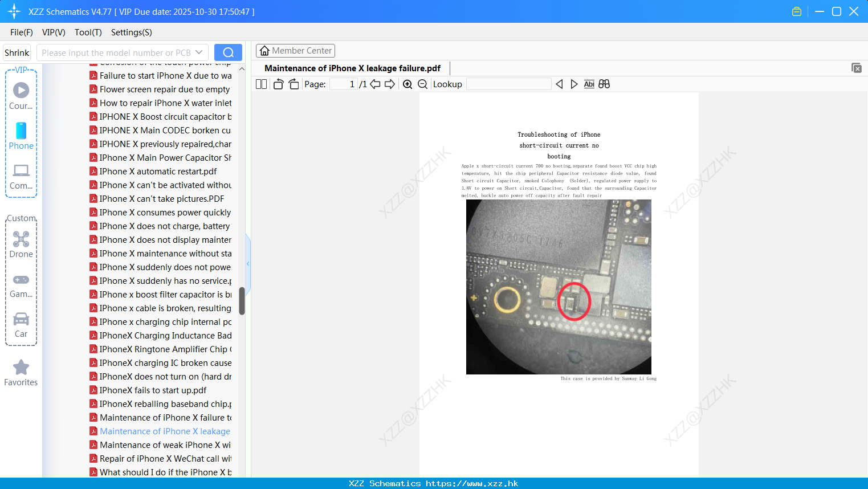Select Phone category in sidebar
The height and width of the screenshot is (489, 868).
point(21,136)
